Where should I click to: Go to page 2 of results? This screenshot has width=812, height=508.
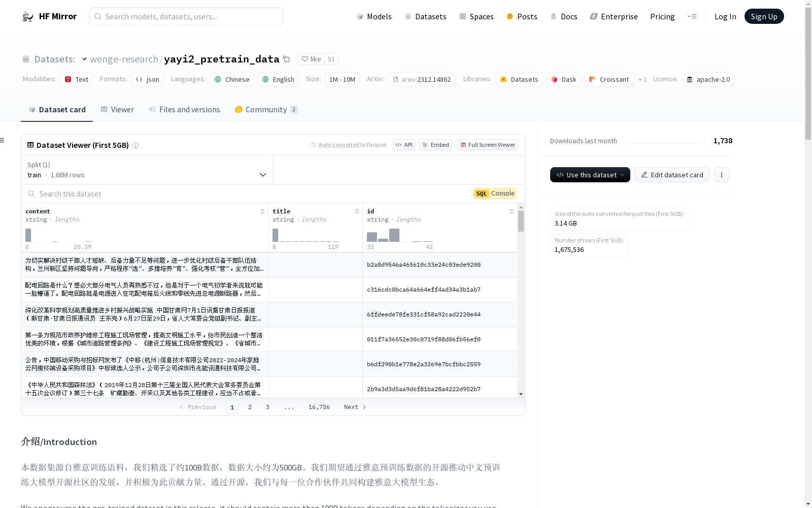(x=250, y=407)
